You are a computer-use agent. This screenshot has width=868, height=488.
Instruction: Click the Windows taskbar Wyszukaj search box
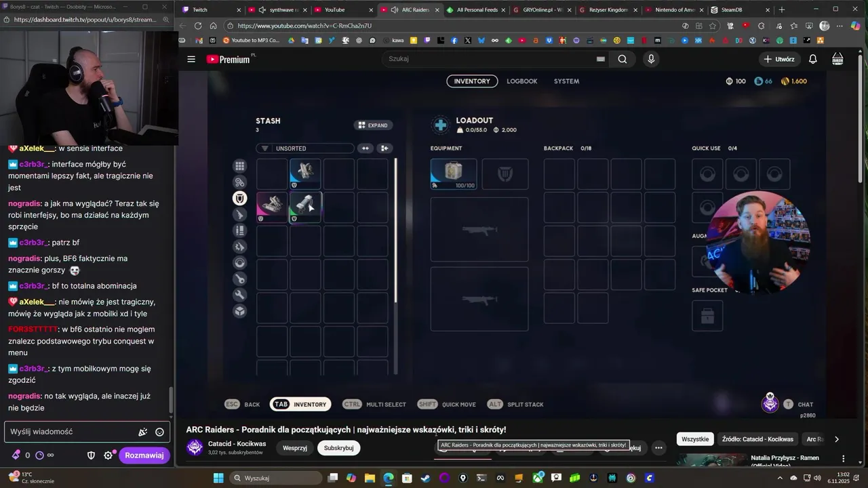click(276, 478)
